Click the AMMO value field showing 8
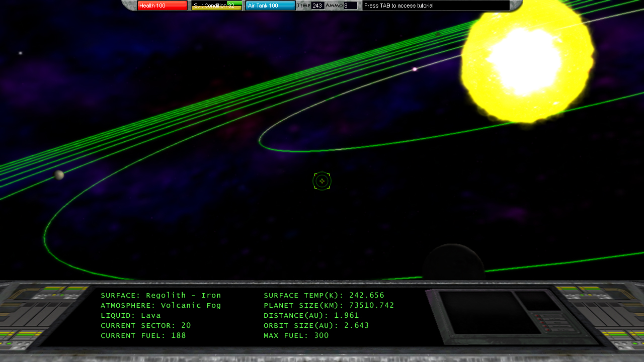This screenshot has height=362, width=644. pyautogui.click(x=350, y=6)
